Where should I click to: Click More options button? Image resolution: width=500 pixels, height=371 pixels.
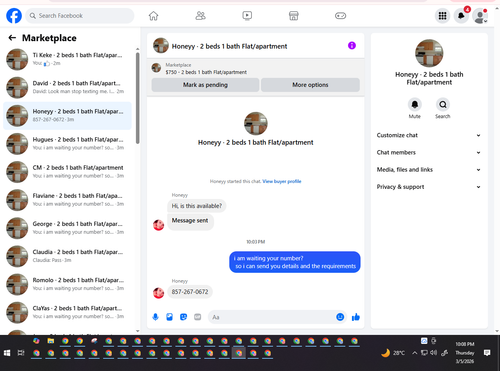[310, 85]
